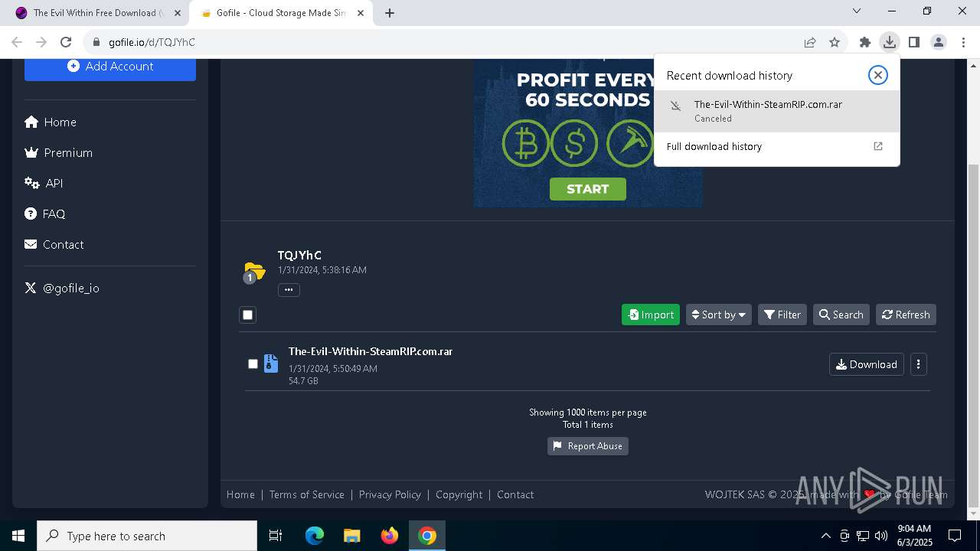The height and width of the screenshot is (551, 980).
Task: Click the Filter button
Action: (782, 315)
